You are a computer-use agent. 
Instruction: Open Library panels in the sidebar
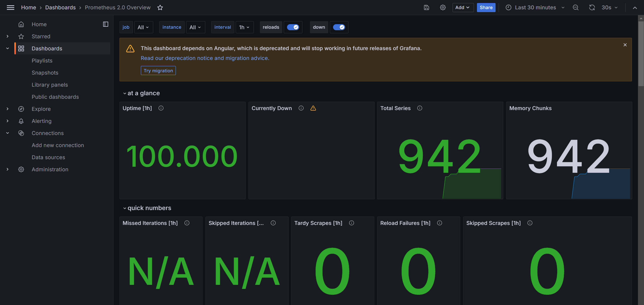[50, 85]
